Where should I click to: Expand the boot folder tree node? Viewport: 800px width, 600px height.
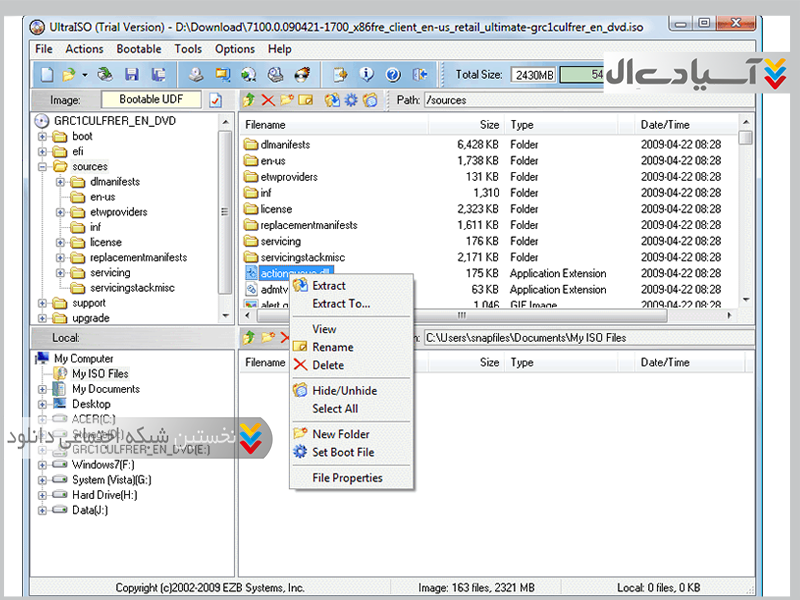click(43, 137)
